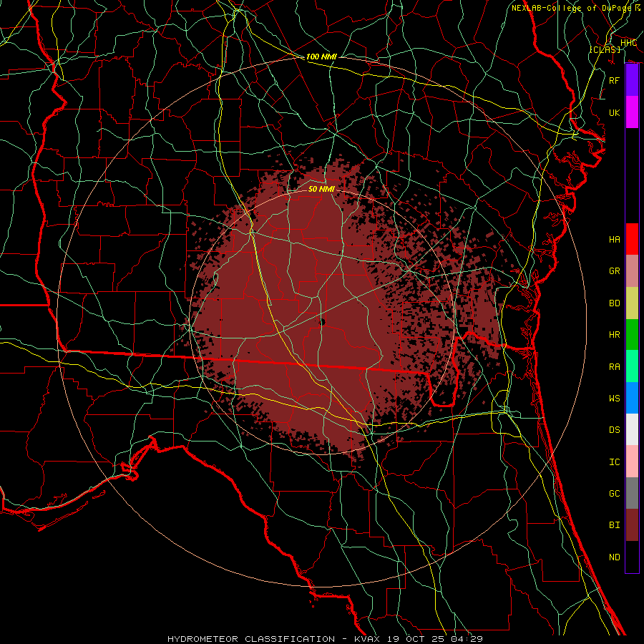The width and height of the screenshot is (644, 644).
Task: Click the RF legend label
Action: tap(614, 80)
